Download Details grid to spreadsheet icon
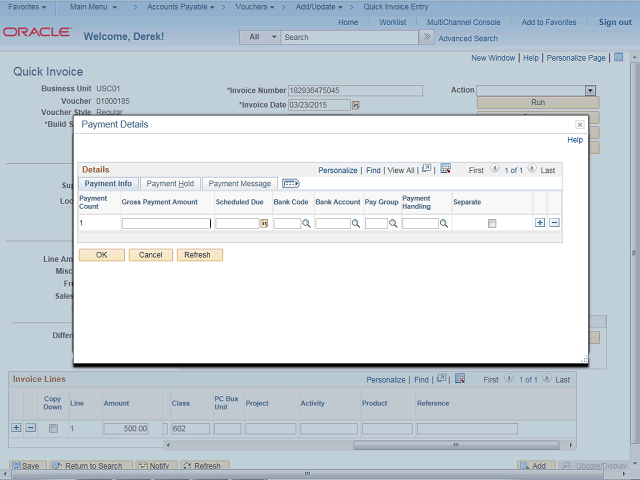 [x=446, y=170]
